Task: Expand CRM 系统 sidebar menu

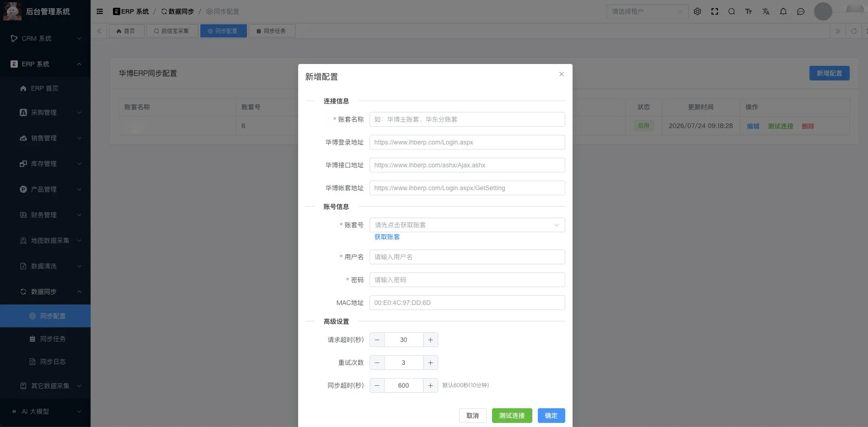Action: coord(45,38)
